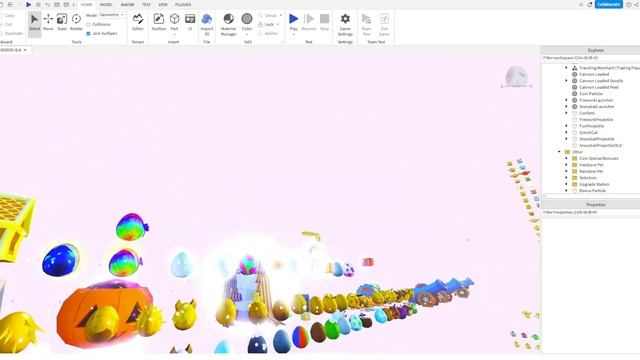Click the Color tool icon
640x360 pixels.
point(247,19)
